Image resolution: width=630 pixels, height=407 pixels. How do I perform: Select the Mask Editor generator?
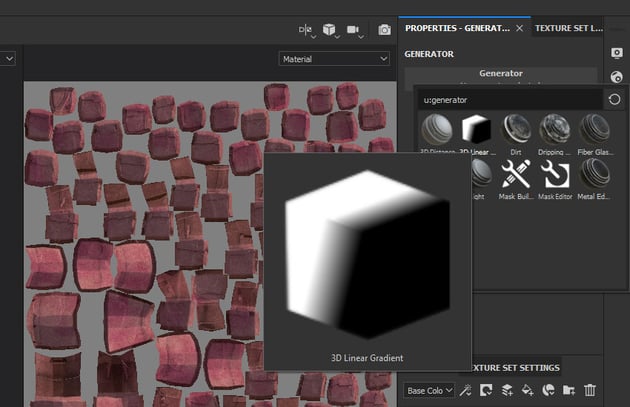click(x=554, y=174)
